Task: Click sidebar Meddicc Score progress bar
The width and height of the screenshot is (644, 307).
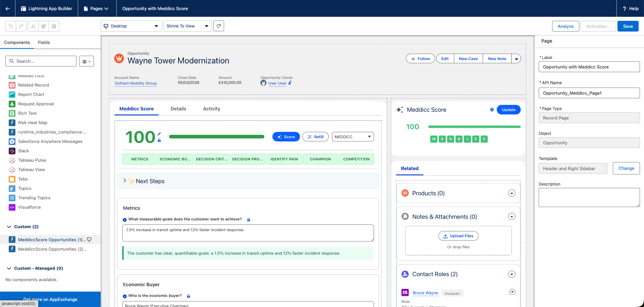Action: [474, 127]
